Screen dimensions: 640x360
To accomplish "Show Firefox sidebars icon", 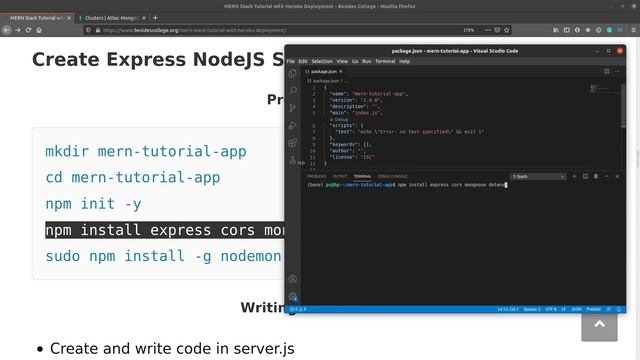I will coord(567,30).
